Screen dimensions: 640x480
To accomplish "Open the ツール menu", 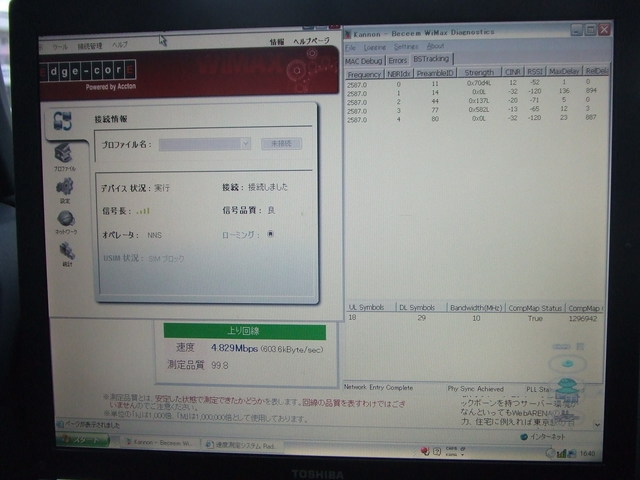I will point(60,47).
